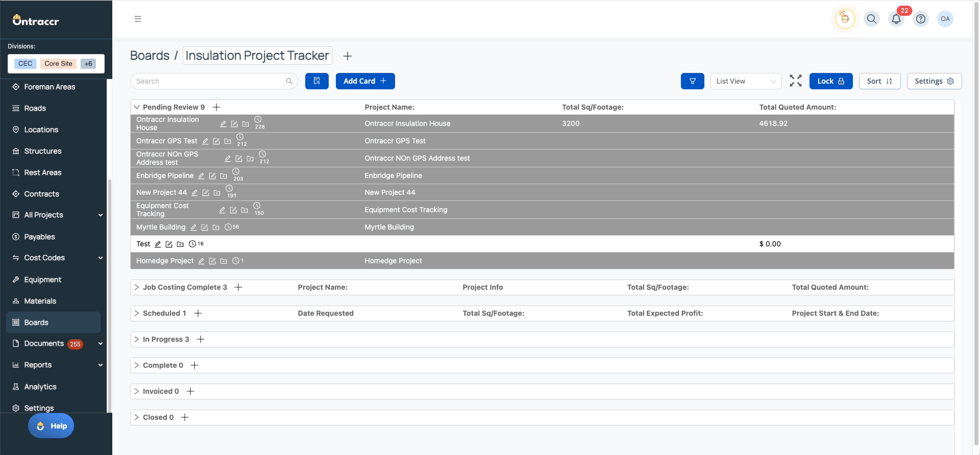This screenshot has height=455, width=980.
Task: Expand the Scheduled group
Action: (x=137, y=313)
